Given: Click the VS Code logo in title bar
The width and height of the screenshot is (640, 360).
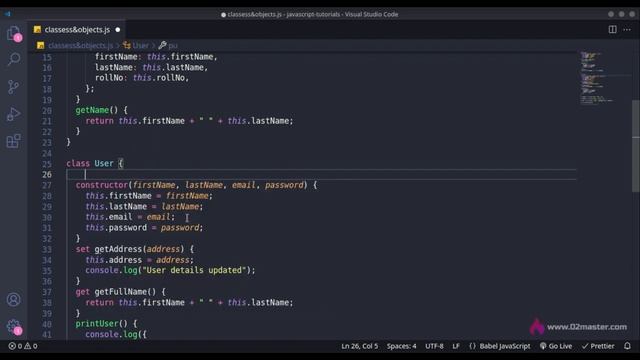Looking at the screenshot, I should [x=7, y=14].
